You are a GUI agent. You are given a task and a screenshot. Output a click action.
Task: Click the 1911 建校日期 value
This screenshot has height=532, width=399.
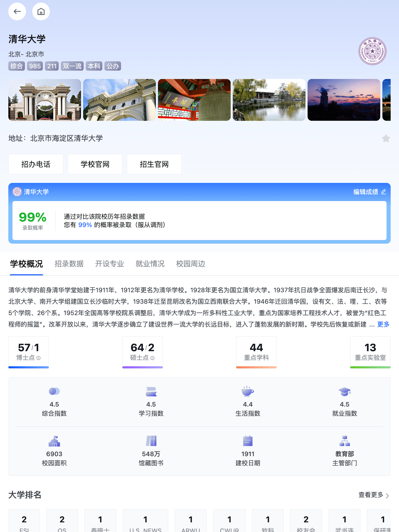tap(248, 454)
